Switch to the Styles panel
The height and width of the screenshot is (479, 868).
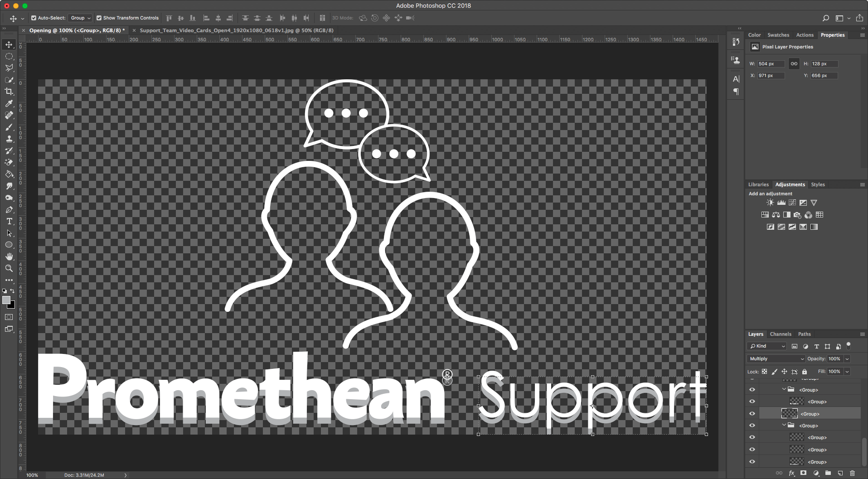click(x=818, y=184)
